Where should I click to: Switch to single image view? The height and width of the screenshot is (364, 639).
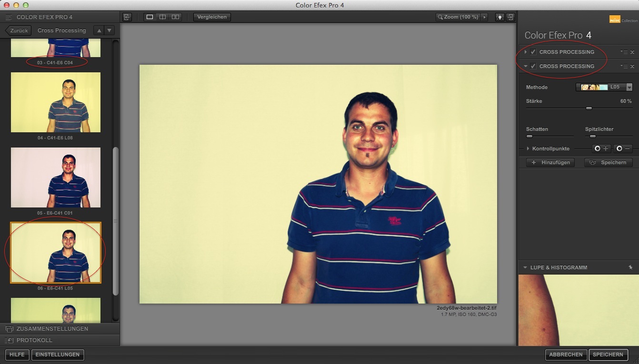tap(150, 17)
